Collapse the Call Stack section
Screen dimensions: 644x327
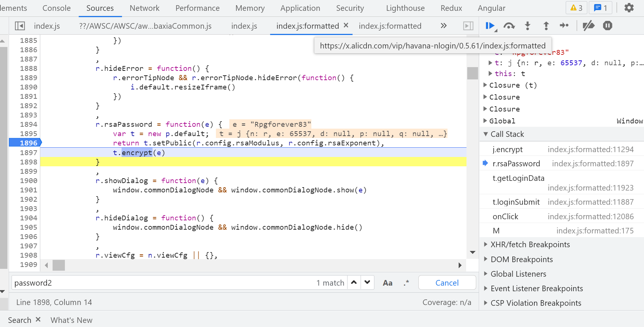[x=486, y=134]
